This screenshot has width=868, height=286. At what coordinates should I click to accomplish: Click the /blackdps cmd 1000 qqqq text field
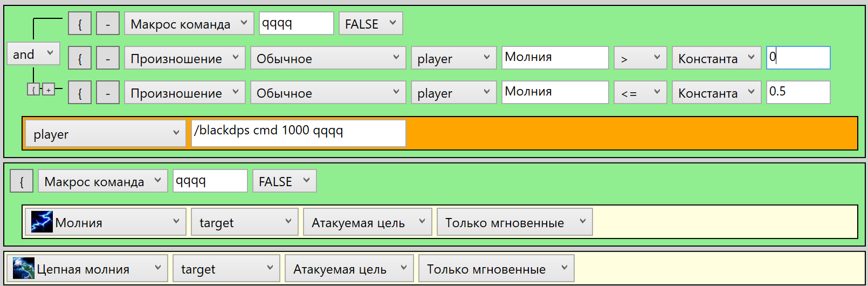pyautogui.click(x=298, y=133)
